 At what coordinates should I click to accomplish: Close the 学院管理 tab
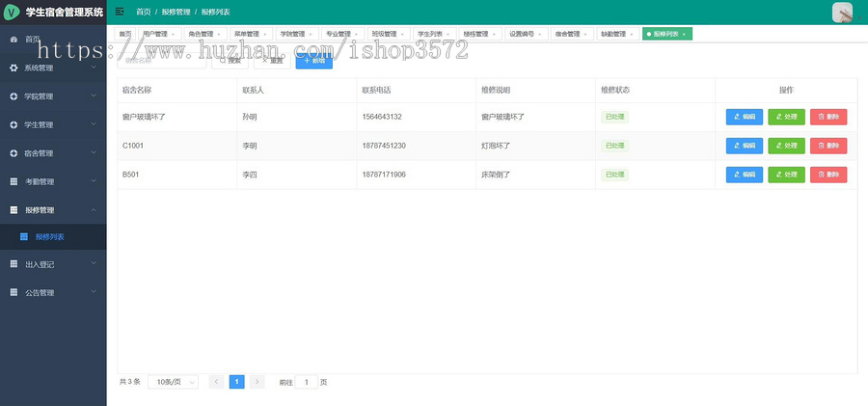(x=311, y=35)
